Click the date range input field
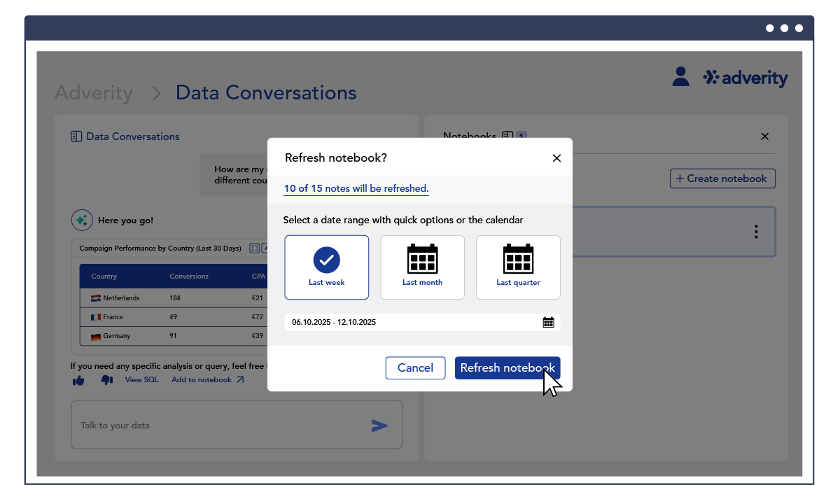 pos(413,322)
